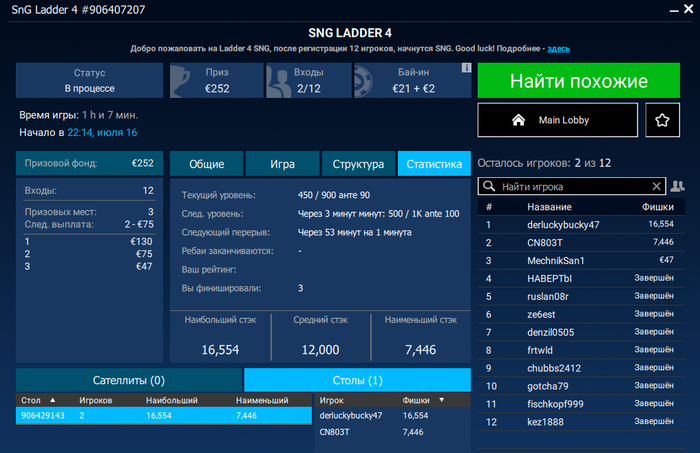Viewport: 700px width, 453px height.
Task: Click Название column header
Action: click(549, 207)
